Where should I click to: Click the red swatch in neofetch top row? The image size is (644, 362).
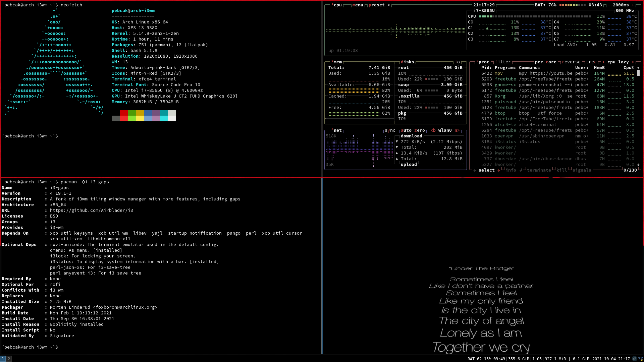coord(124,113)
